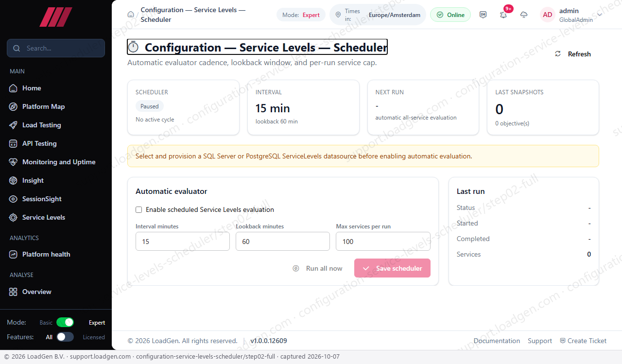Click the Service Levels target icon
This screenshot has width=622, height=364.
[x=13, y=217]
